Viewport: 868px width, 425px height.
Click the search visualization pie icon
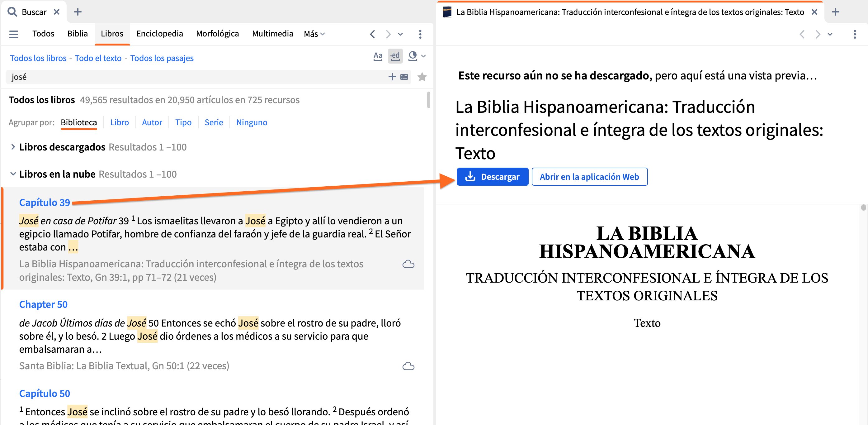[413, 56]
